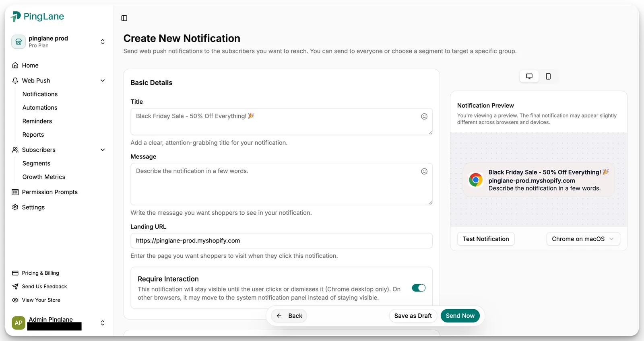Image resolution: width=644 pixels, height=341 pixels.
Task: Toggle the Require Interaction switch
Action: coord(419,288)
